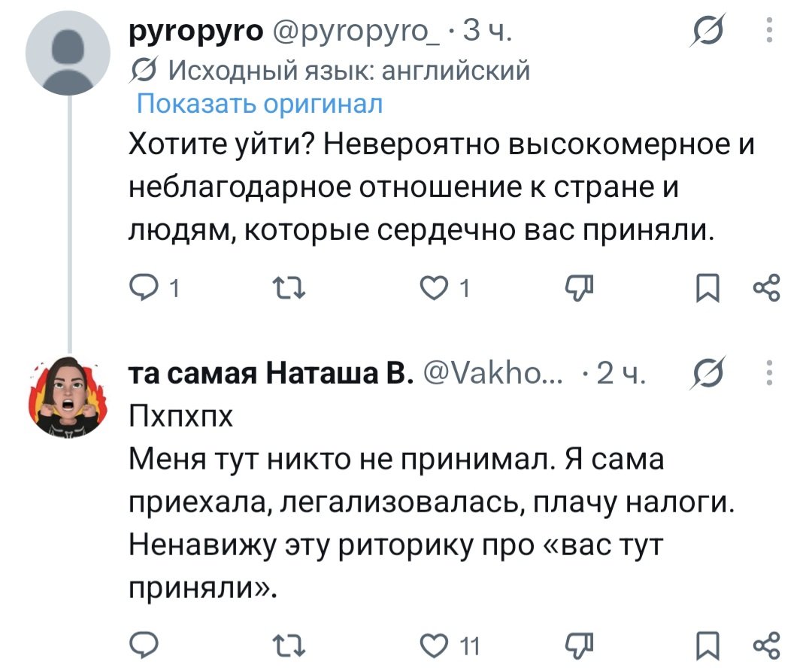
Task: Open more options menu on Наташа's reply
Action: pyautogui.click(x=770, y=372)
